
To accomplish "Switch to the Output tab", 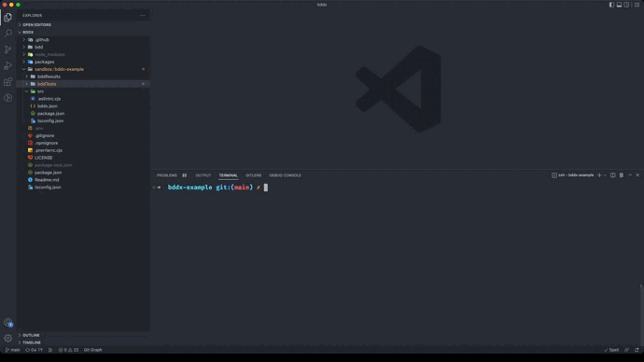I will tap(203, 175).
